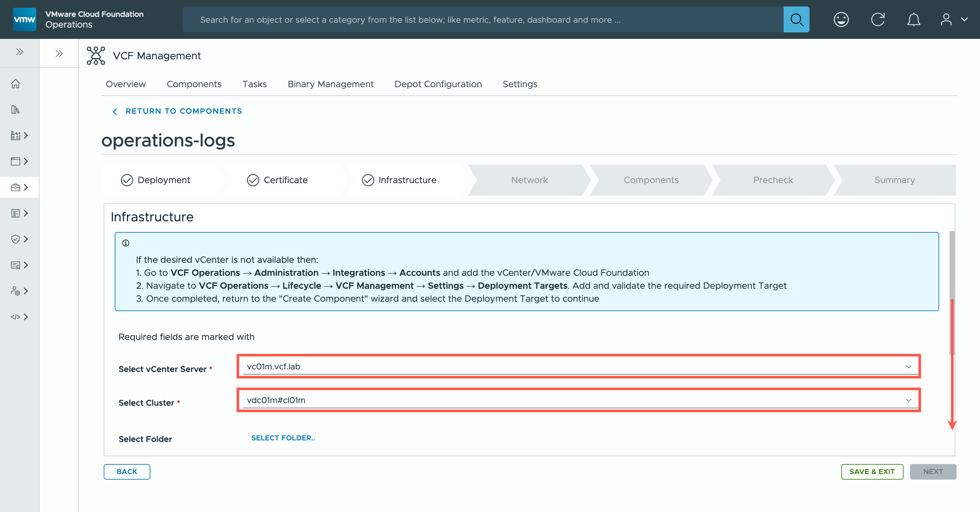
Task: Click the info icon in blue notice
Action: point(125,243)
